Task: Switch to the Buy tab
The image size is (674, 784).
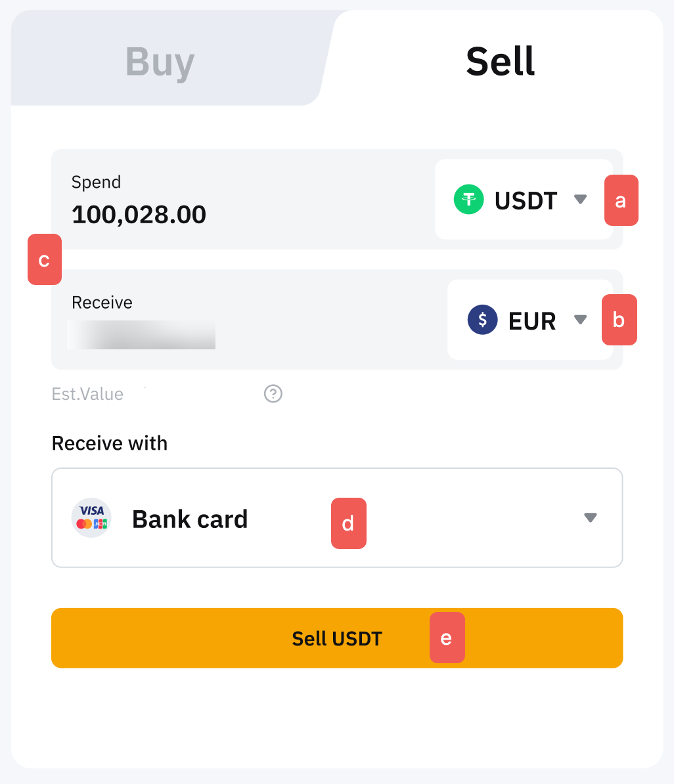Action: coord(160,62)
